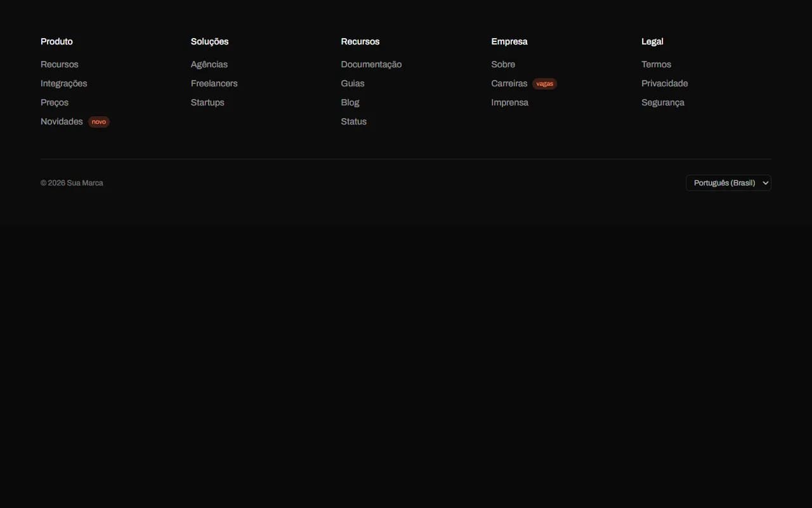
Task: Select the '© 2026 Sua Marca' copyright text
Action: pos(72,183)
